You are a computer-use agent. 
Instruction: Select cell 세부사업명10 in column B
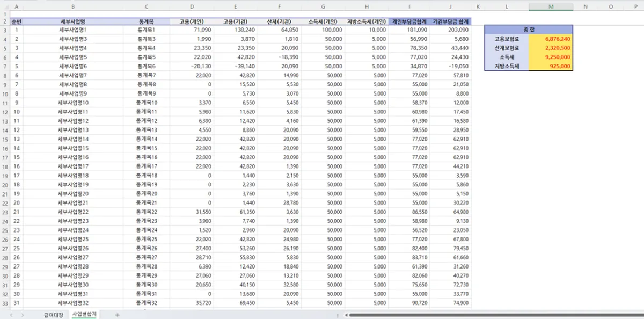(73, 103)
